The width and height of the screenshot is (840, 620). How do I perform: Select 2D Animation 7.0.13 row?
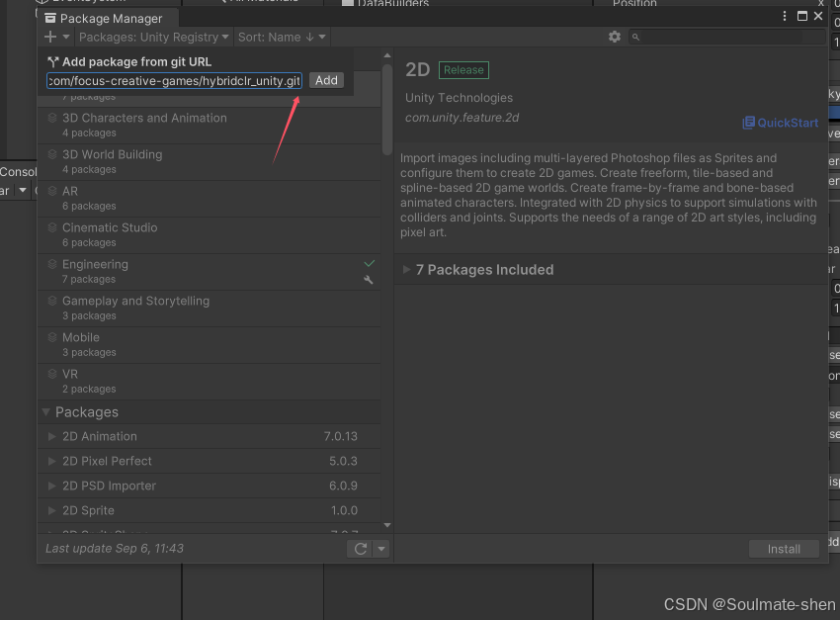[209, 436]
